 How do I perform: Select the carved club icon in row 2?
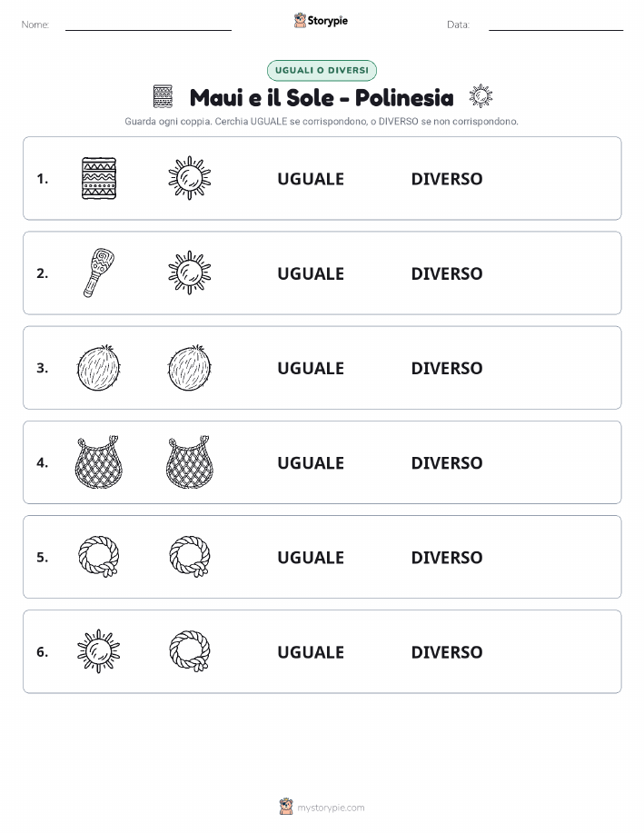coord(99,273)
